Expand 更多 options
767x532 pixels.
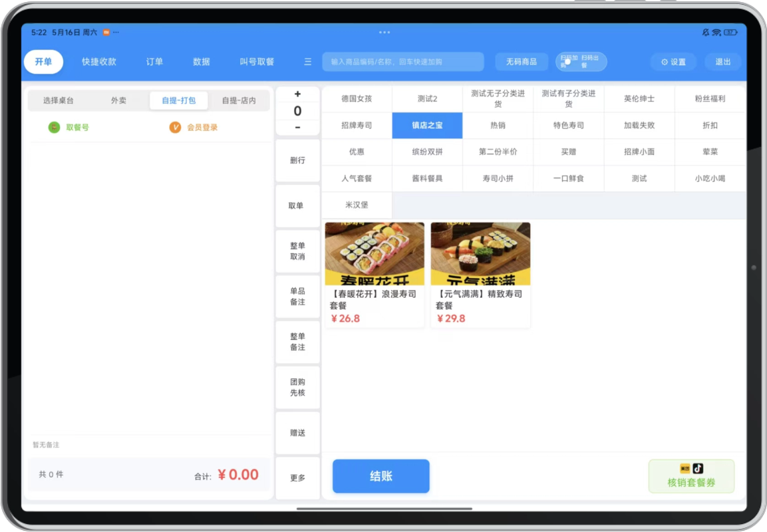tap(297, 477)
